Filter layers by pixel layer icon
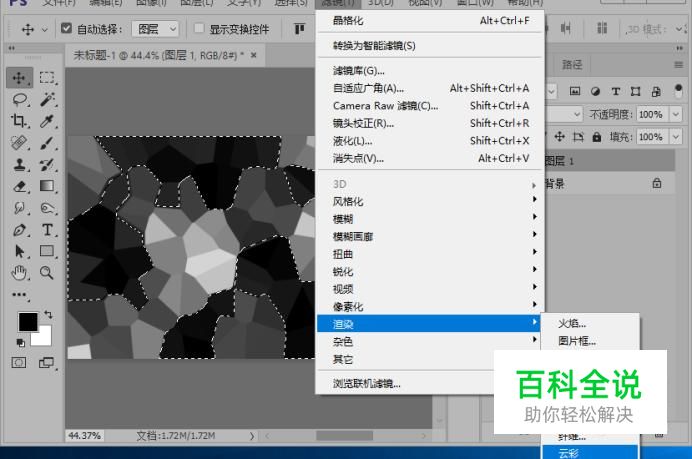The image size is (692, 459). [x=575, y=91]
